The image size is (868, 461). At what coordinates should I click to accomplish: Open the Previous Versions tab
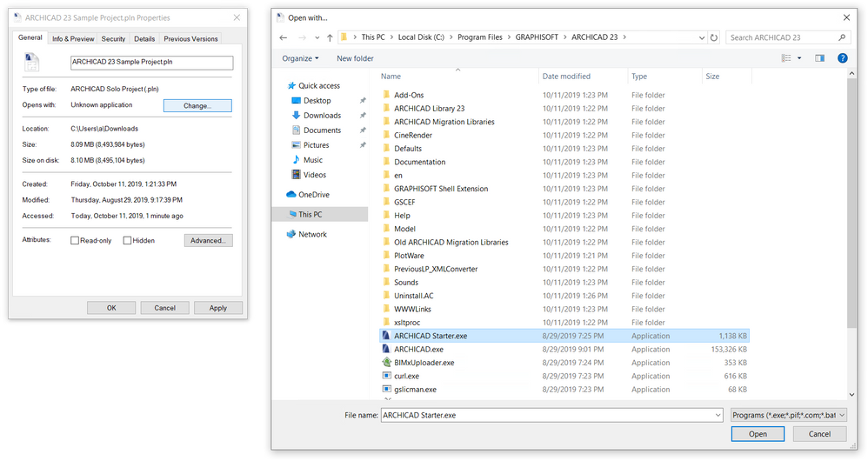pos(190,39)
